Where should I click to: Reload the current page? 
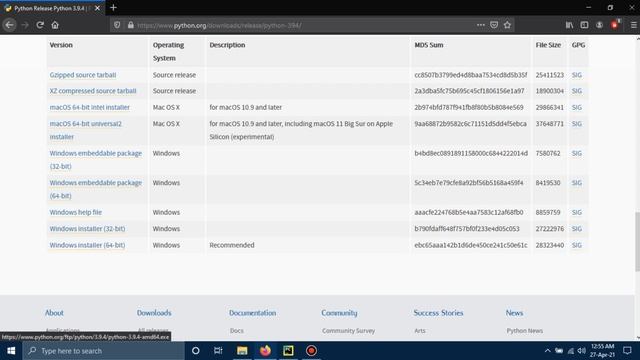pos(40,25)
